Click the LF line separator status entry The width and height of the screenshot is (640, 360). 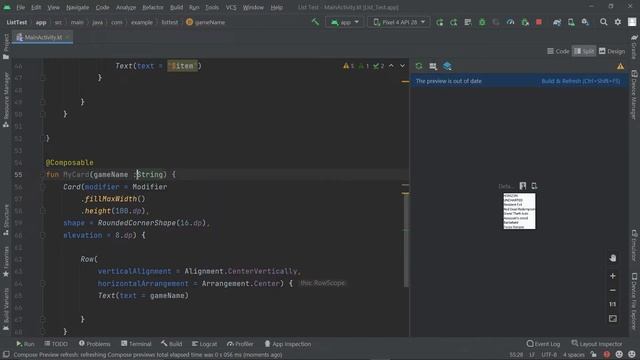click(532, 355)
